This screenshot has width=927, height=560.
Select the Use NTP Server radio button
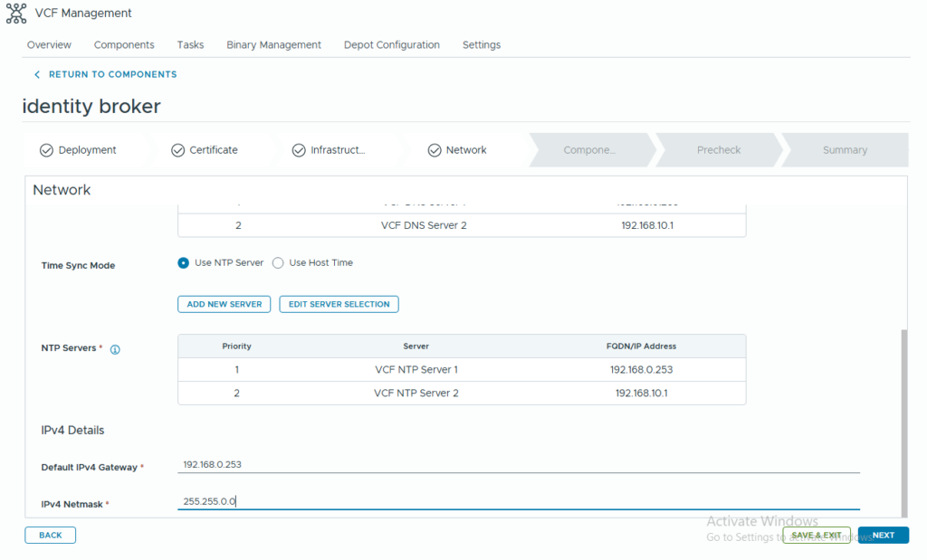tap(184, 263)
